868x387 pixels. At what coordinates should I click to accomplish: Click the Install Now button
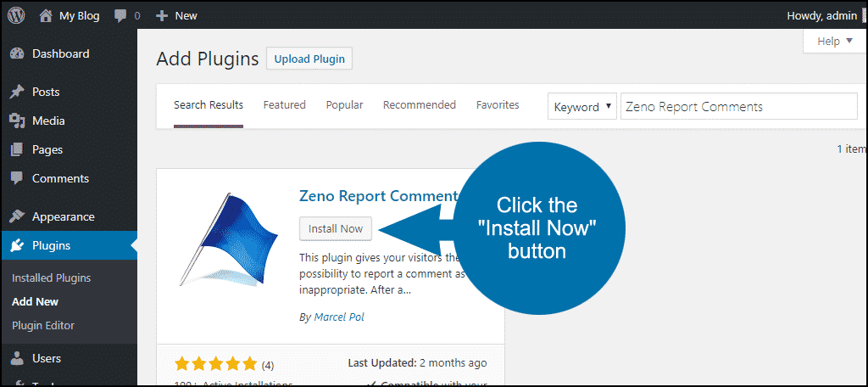pos(336,228)
